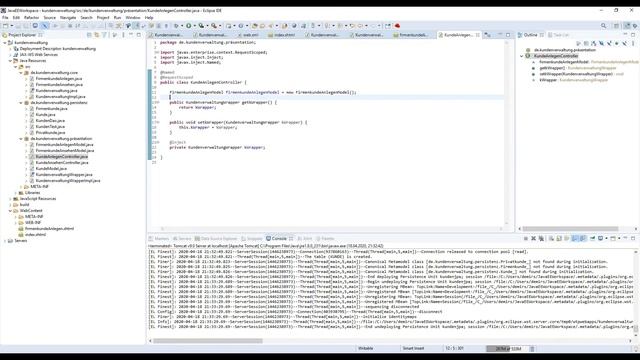Select Privatkunde.java in the tree
The image size is (640, 360).
click(x=50, y=133)
